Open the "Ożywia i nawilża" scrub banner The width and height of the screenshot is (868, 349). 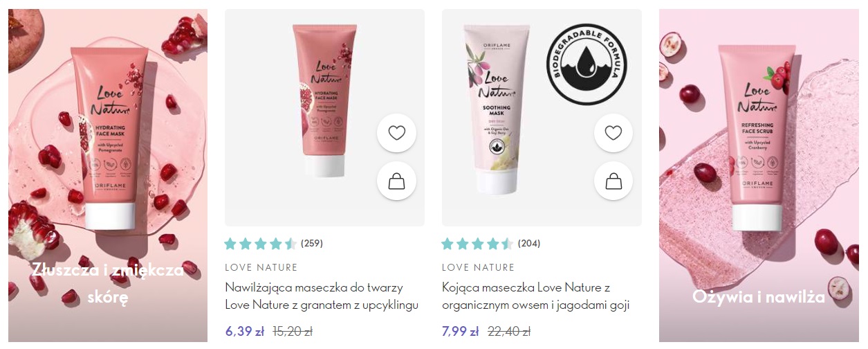[759, 175]
